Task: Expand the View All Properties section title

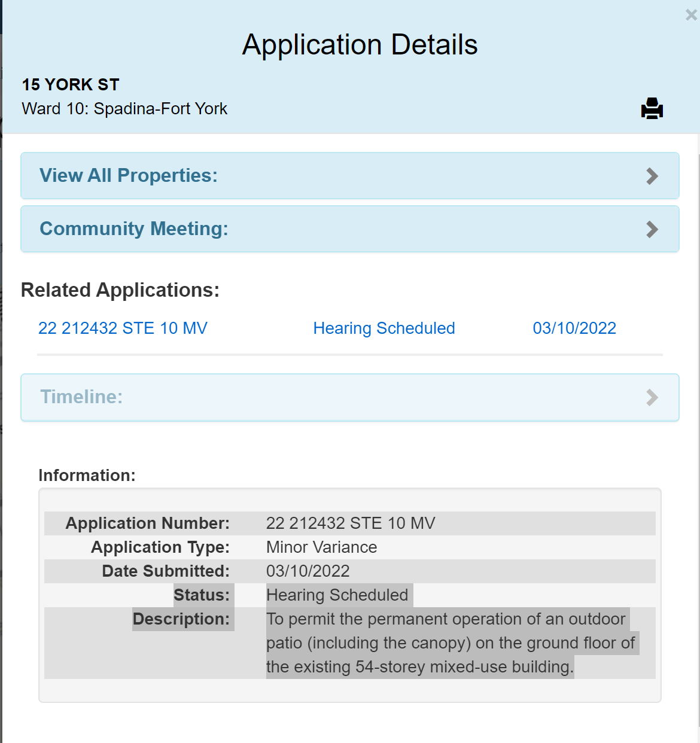Action: tap(129, 175)
